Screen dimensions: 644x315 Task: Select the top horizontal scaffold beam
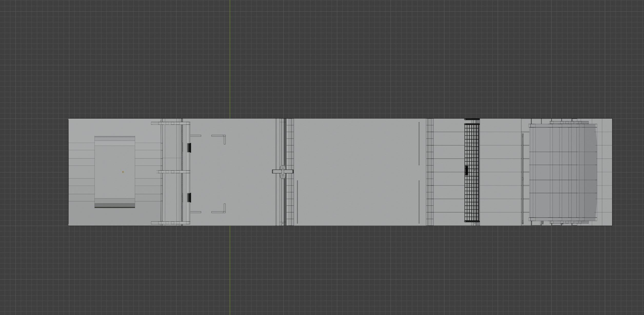point(170,123)
